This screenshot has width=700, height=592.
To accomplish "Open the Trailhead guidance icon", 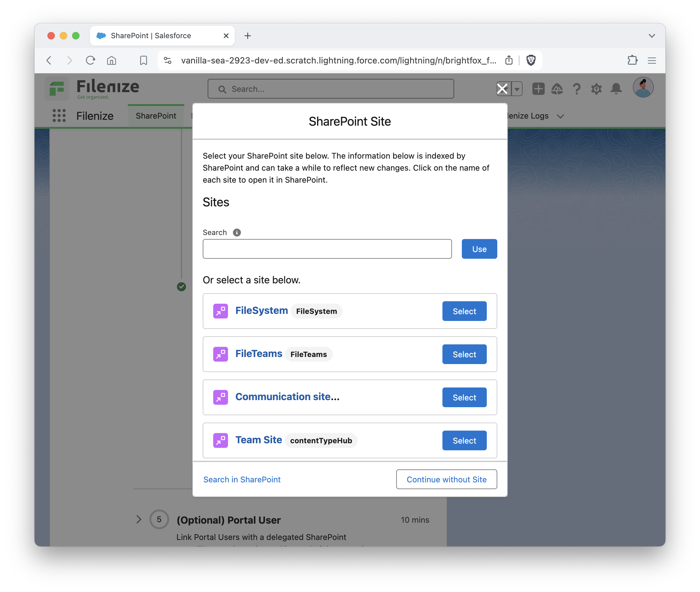I will click(x=557, y=89).
